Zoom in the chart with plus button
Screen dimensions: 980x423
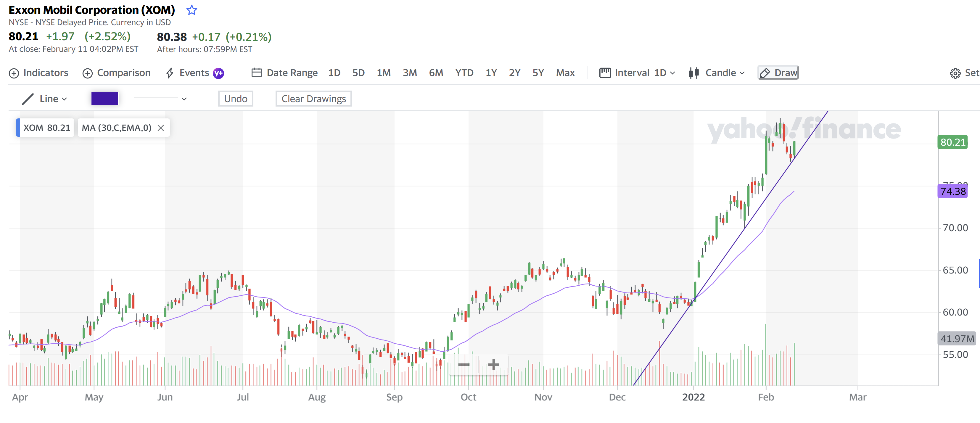point(493,364)
